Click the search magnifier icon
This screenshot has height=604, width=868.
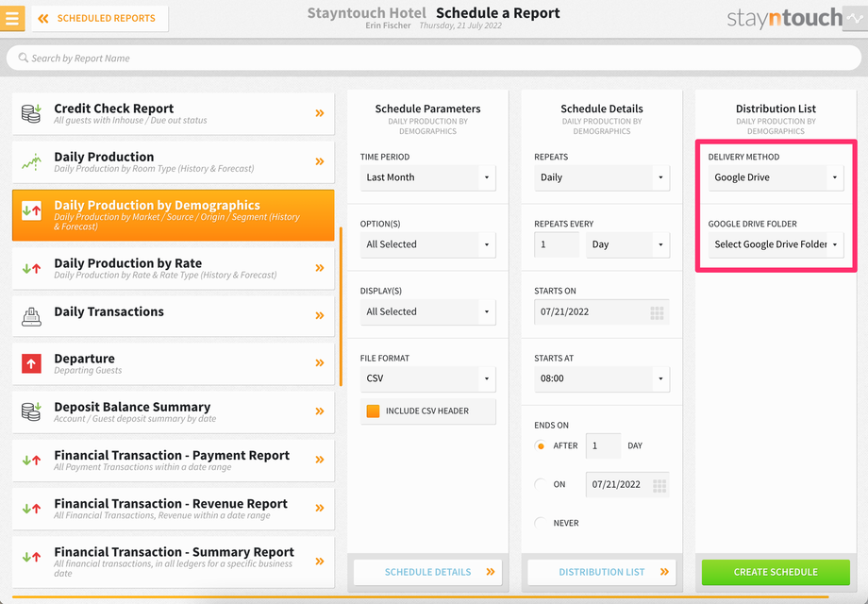[24, 58]
